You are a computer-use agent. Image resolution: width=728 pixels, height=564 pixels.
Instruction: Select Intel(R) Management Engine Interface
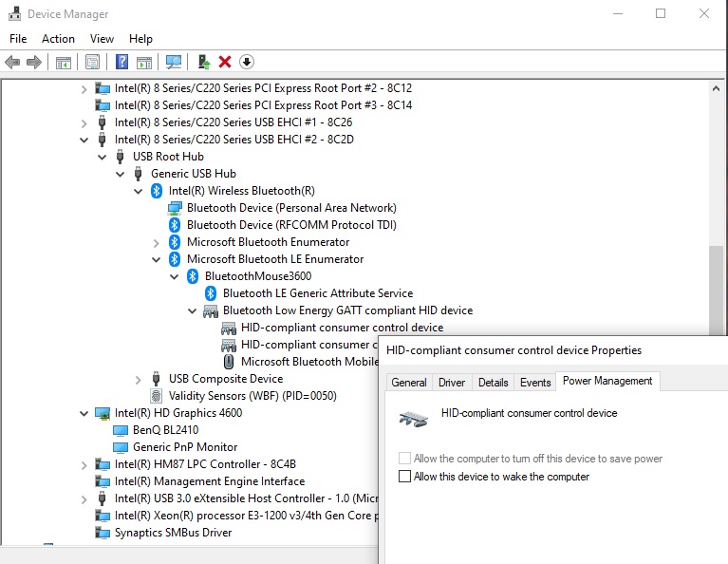(x=210, y=481)
